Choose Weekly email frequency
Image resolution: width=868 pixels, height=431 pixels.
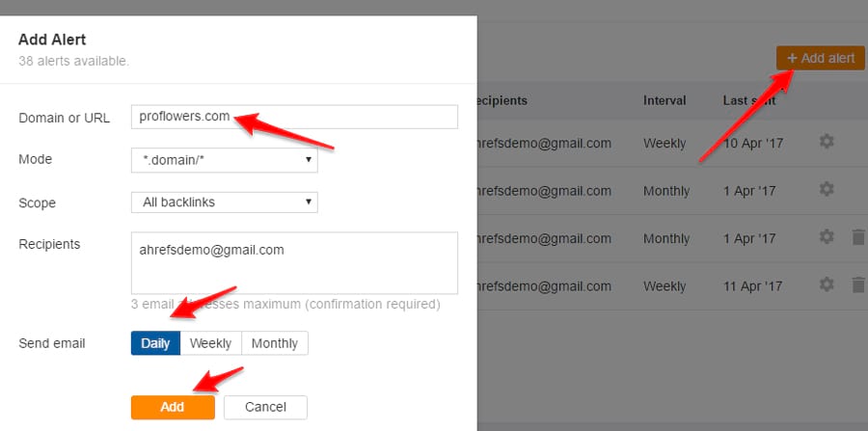210,343
